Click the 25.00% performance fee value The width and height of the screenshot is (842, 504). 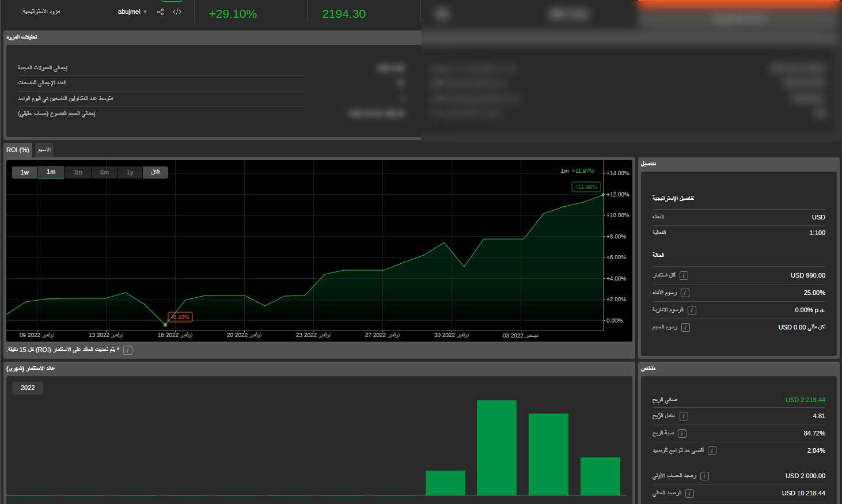[x=814, y=293]
